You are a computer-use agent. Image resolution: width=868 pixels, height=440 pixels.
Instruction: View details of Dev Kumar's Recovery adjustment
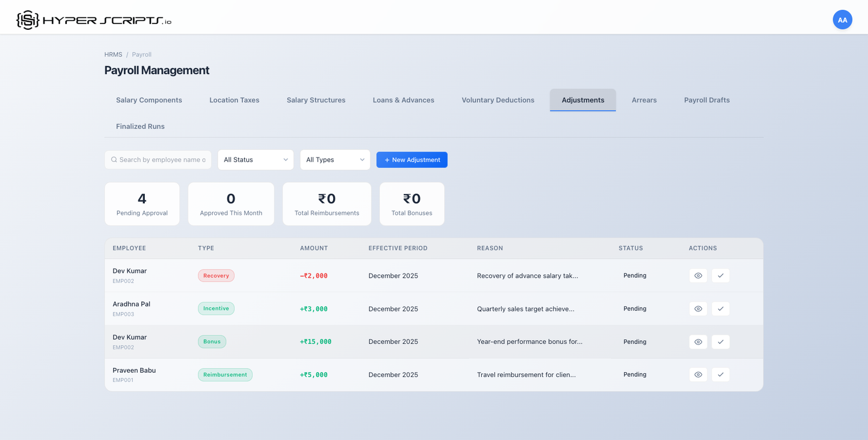pyautogui.click(x=698, y=276)
